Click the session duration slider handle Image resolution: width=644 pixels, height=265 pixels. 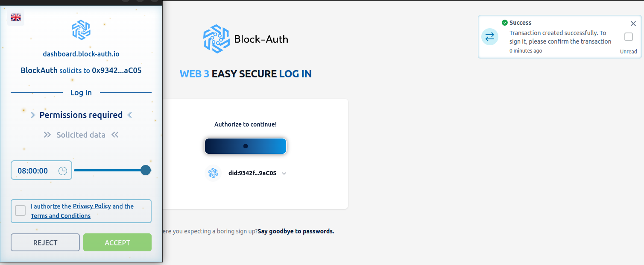coord(146,170)
